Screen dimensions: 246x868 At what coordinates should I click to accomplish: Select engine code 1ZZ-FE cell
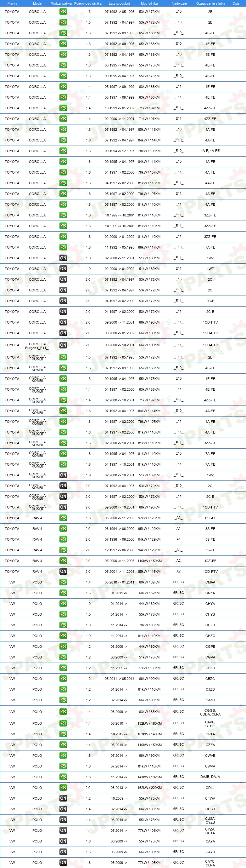[210, 518]
